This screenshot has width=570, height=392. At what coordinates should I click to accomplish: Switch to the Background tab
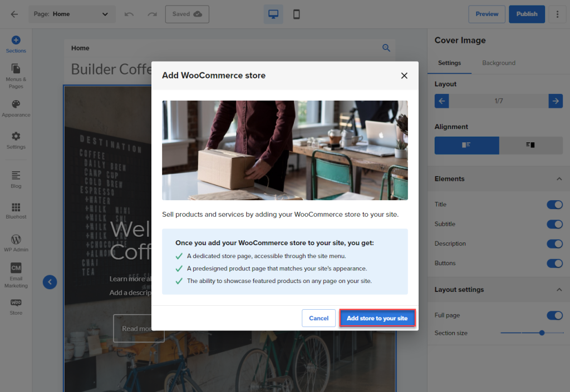[x=499, y=63]
